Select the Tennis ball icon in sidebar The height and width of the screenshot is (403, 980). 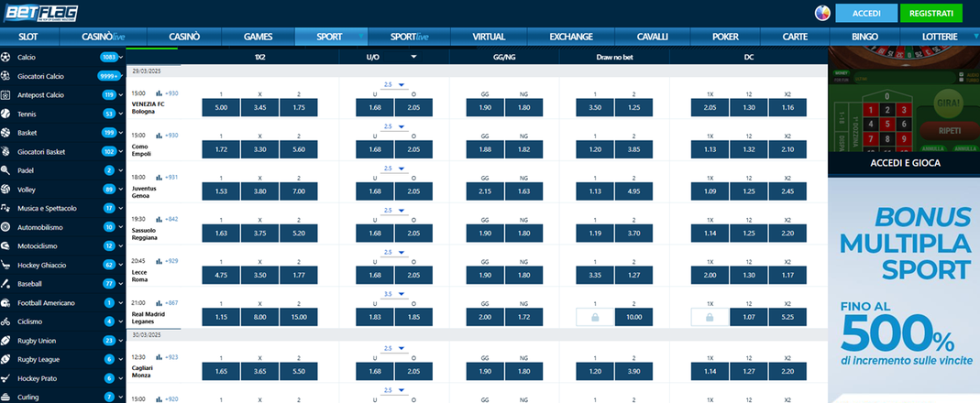6,114
